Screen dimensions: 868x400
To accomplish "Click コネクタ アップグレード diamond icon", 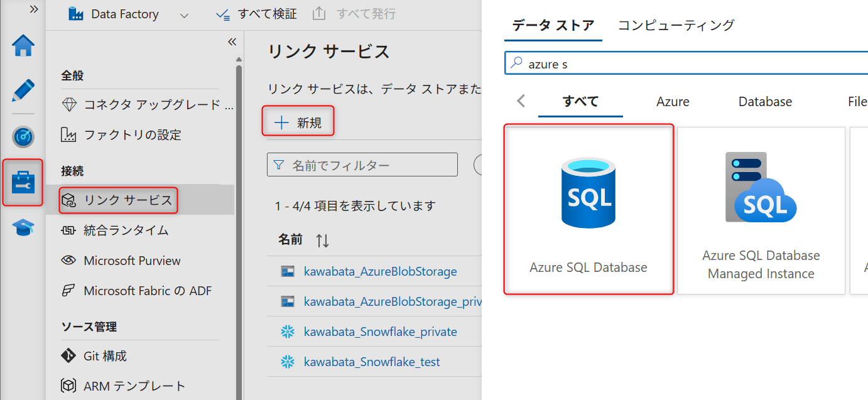I will tap(68, 105).
